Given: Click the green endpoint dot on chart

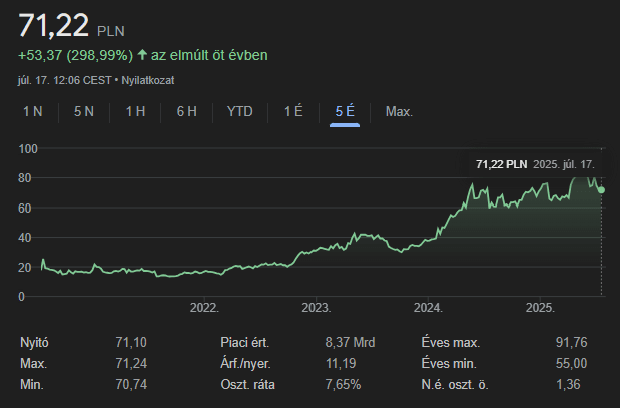Looking at the screenshot, I should point(601,190).
